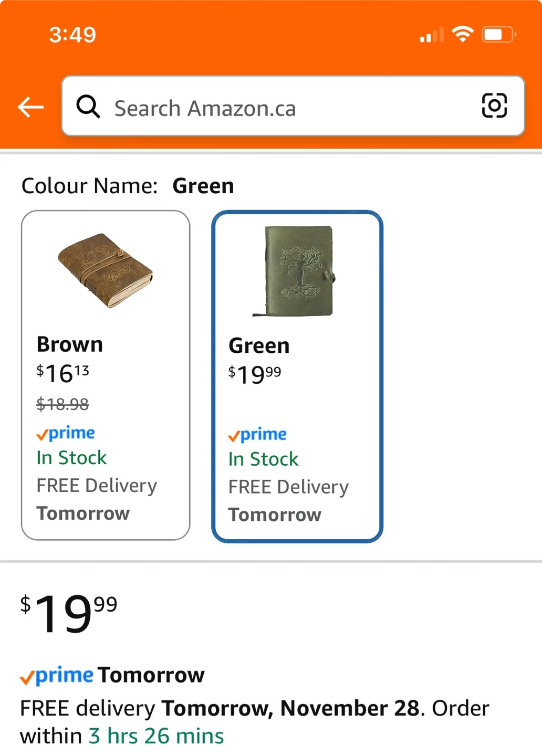542x756 pixels.
Task: Tap FREE delivery Tomorrow, November 28 text
Action: pyautogui.click(x=221, y=708)
